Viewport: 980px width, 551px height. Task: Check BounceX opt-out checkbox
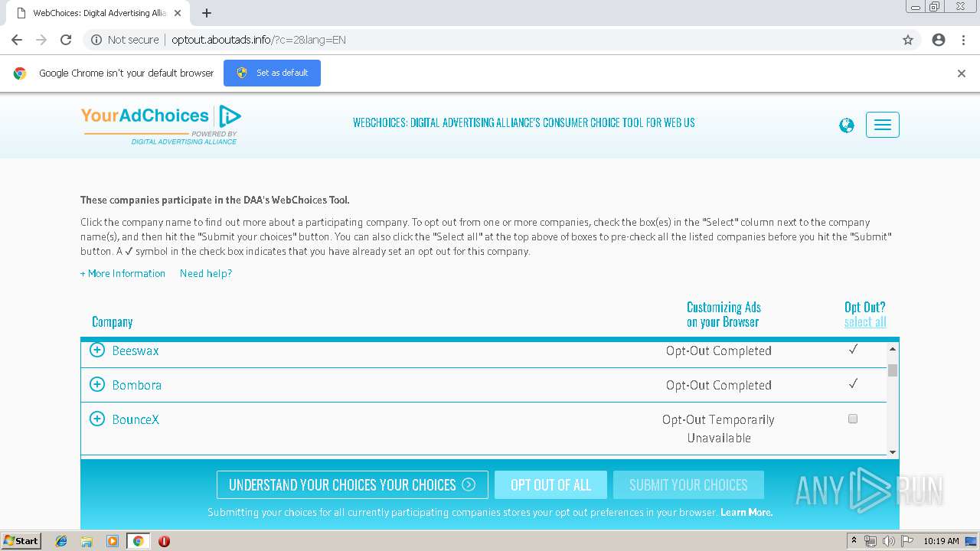click(x=853, y=419)
